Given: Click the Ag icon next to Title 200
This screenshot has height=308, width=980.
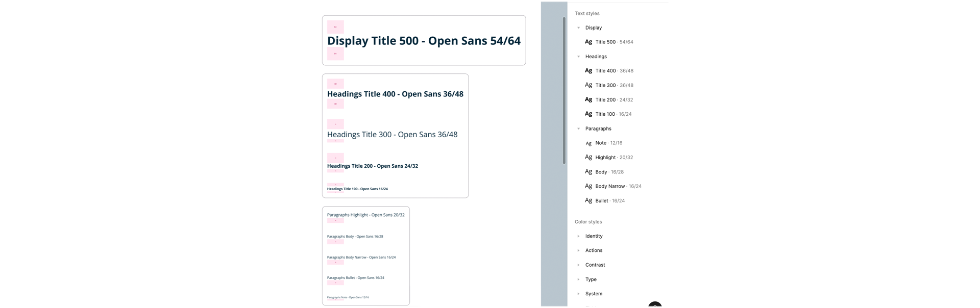Looking at the screenshot, I should [x=588, y=99].
